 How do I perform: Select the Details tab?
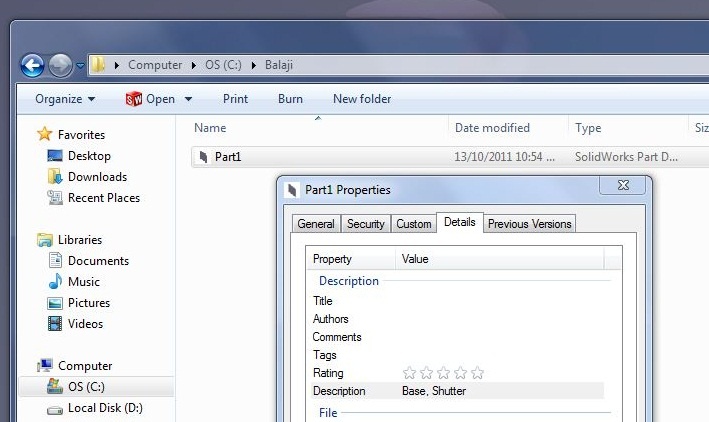pyautogui.click(x=460, y=223)
